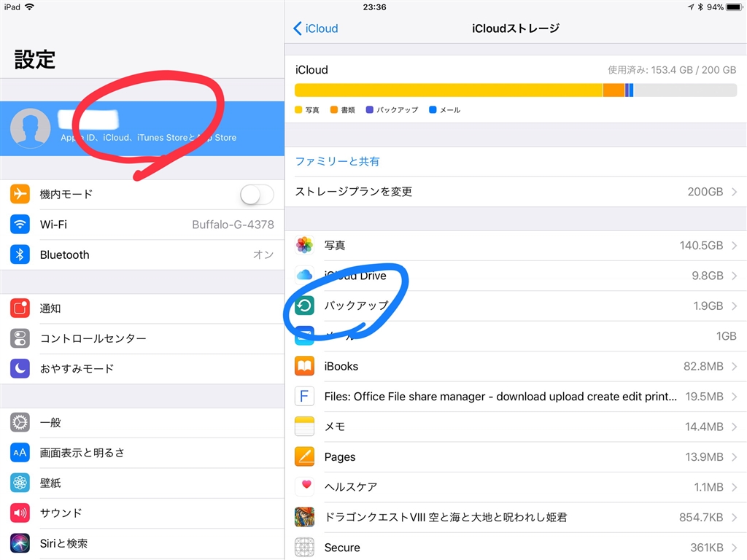Expand the iCloud Drive 9.8GB chevron

[734, 275]
